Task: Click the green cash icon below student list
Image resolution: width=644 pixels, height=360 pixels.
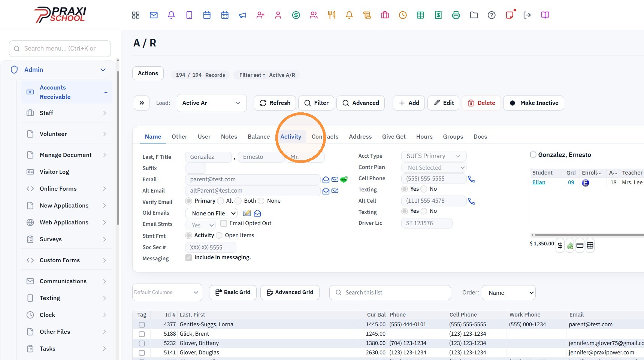Action: pos(570,246)
